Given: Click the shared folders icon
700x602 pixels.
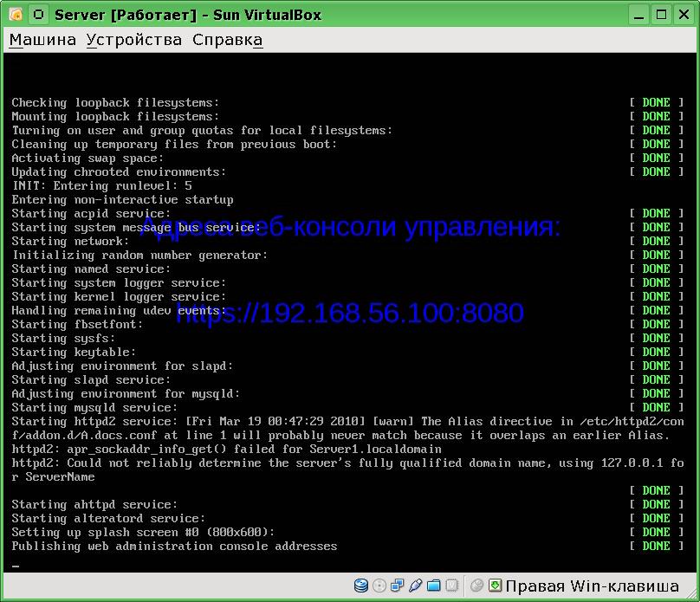Looking at the screenshot, I should 433,586.
